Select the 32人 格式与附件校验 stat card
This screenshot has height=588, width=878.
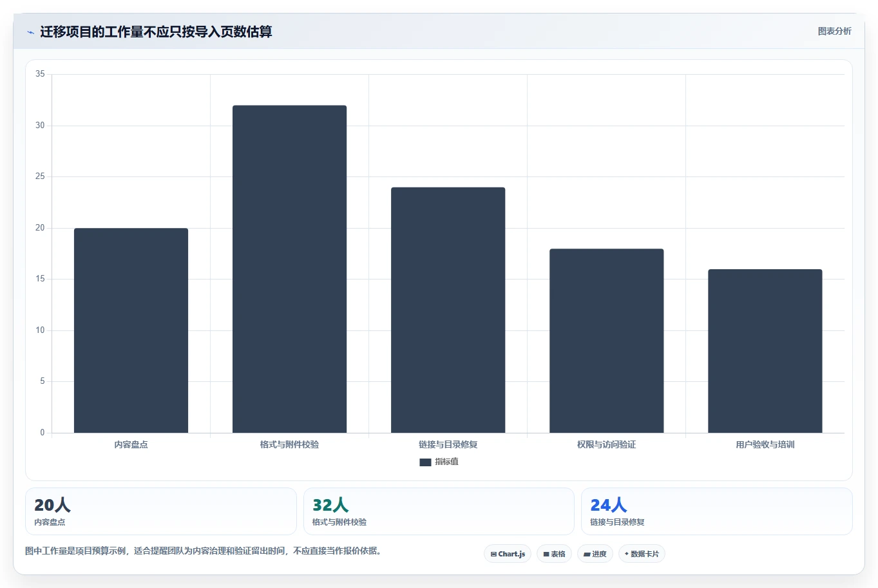click(439, 511)
